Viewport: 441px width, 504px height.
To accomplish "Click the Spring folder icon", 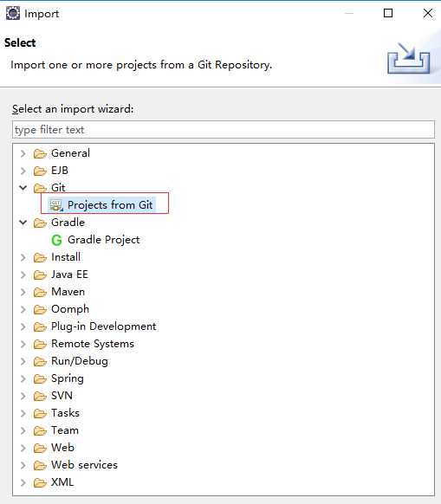I will [40, 379].
